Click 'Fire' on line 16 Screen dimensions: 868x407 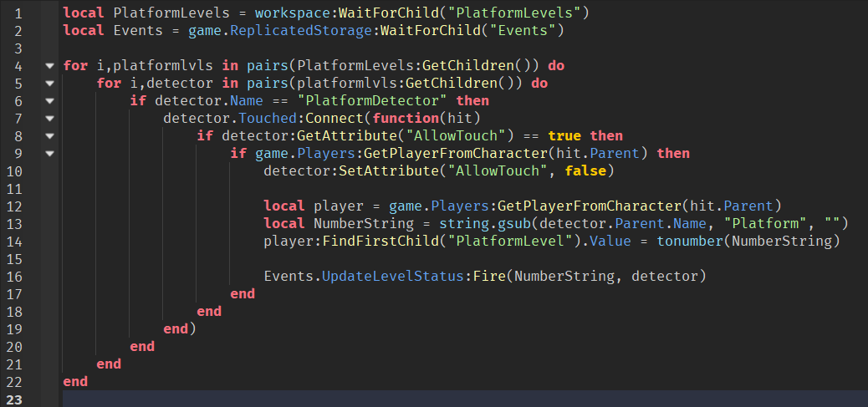(x=489, y=277)
